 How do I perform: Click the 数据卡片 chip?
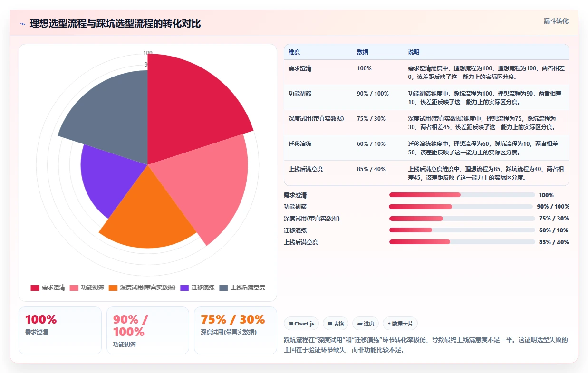click(400, 324)
